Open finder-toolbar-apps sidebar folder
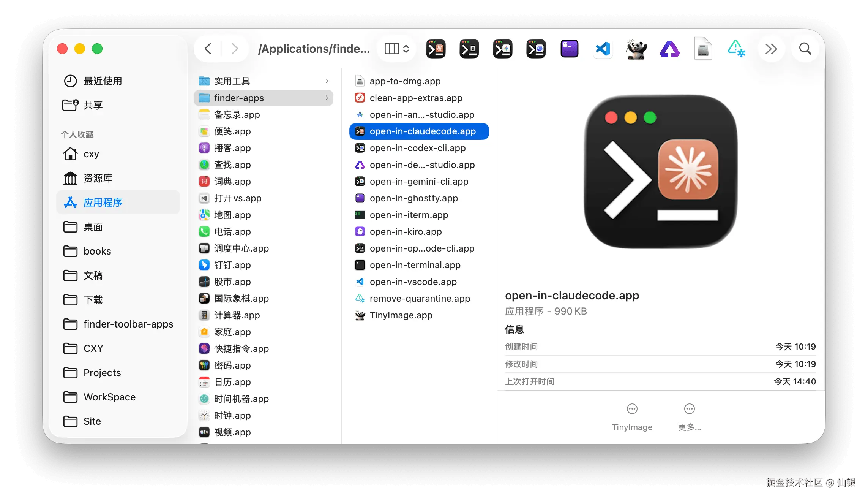Viewport: 868px width, 500px height. point(118,324)
